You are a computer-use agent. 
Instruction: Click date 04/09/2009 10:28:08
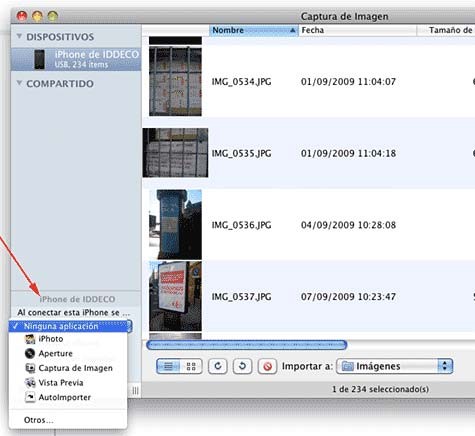coord(348,225)
